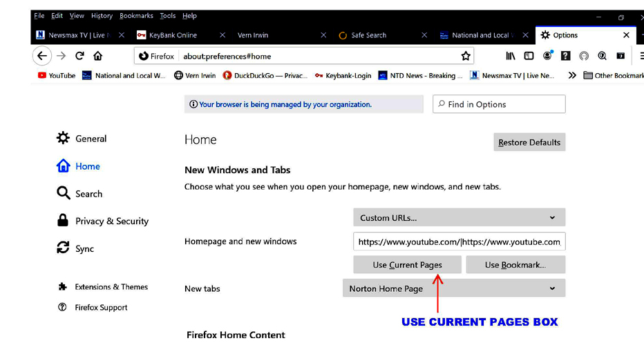The width and height of the screenshot is (644, 345).
Task: Select Privacy & Security in sidebar
Action: (x=111, y=221)
